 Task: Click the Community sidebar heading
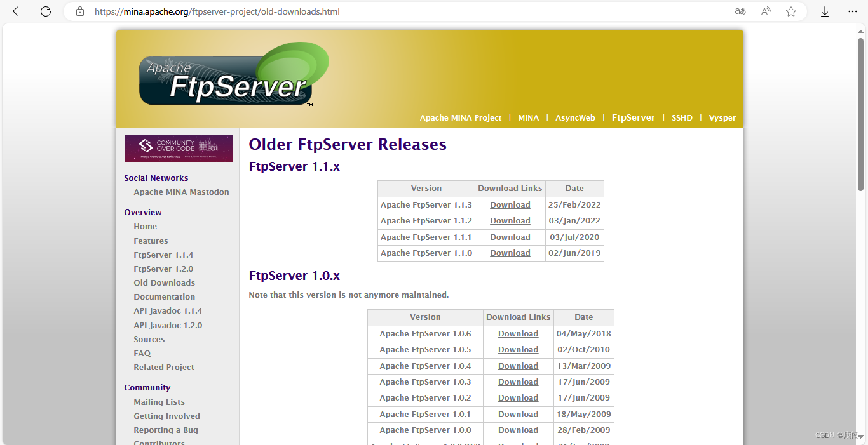pyautogui.click(x=147, y=387)
